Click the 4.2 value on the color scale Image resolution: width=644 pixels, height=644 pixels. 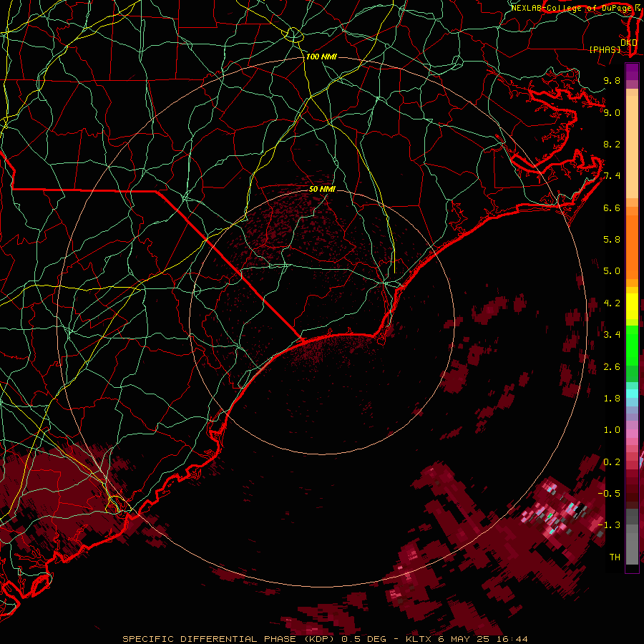pyautogui.click(x=612, y=303)
